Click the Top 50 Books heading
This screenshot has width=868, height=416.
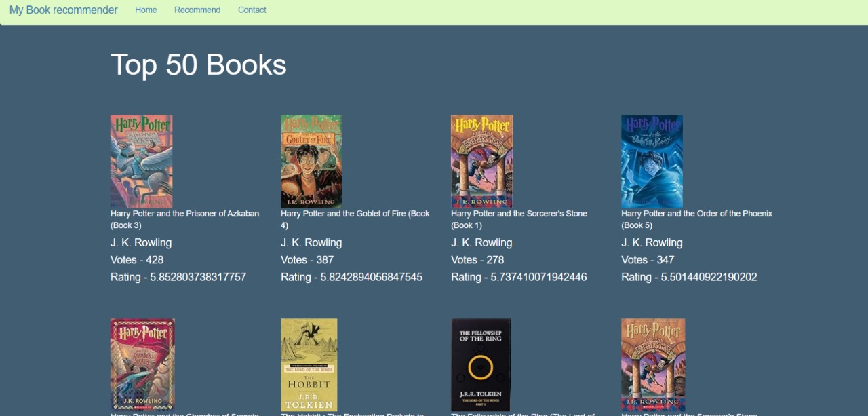pyautogui.click(x=198, y=64)
